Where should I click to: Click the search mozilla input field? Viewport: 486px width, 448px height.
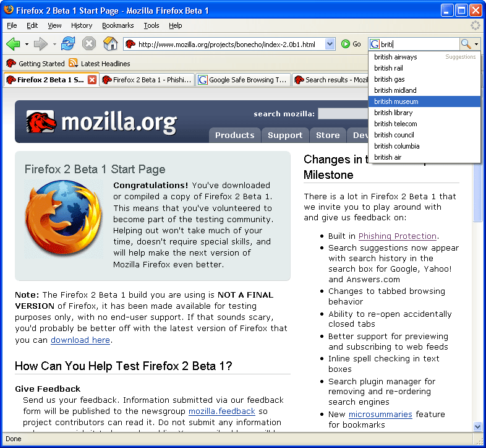(343, 114)
